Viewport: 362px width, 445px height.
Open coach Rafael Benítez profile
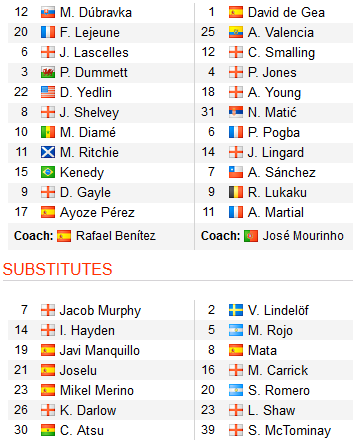[x=116, y=236]
